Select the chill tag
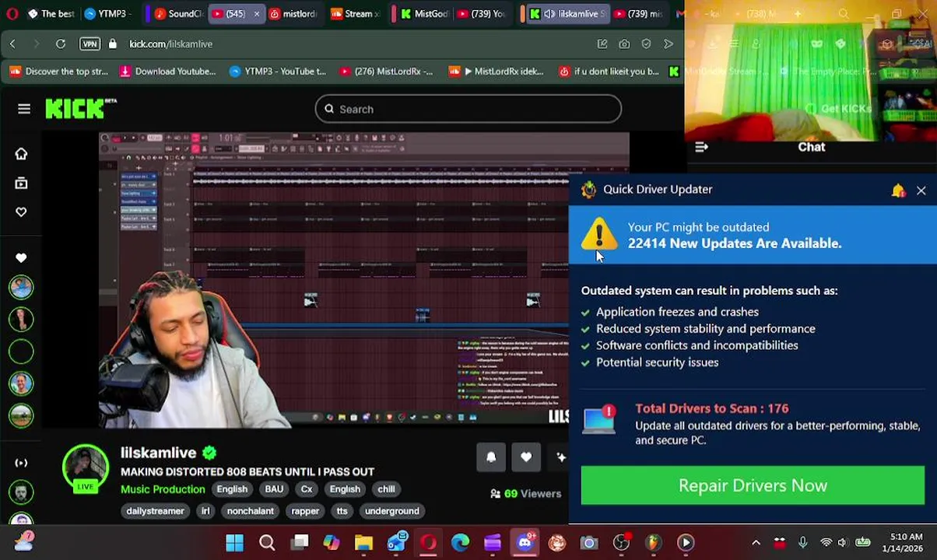This screenshot has width=937, height=560. point(386,489)
